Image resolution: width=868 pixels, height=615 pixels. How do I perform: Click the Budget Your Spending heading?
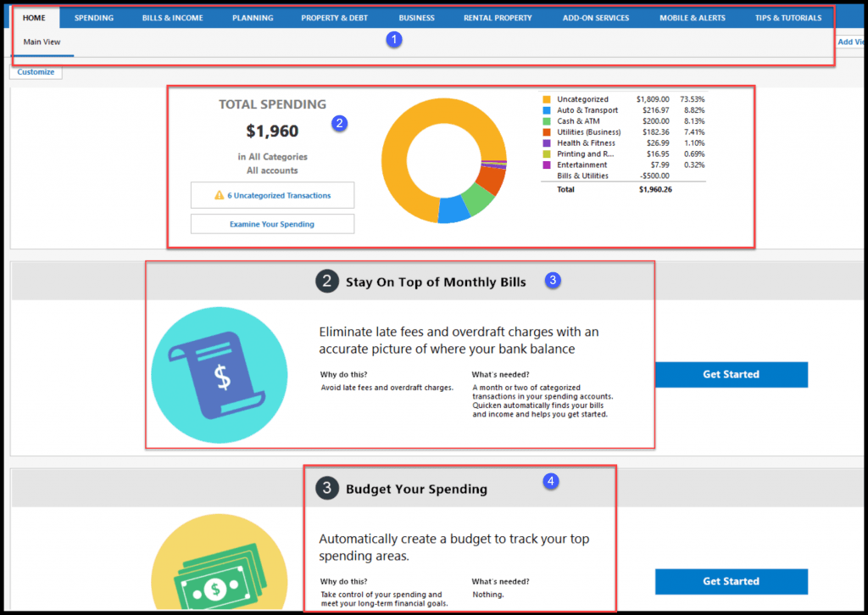pos(416,489)
